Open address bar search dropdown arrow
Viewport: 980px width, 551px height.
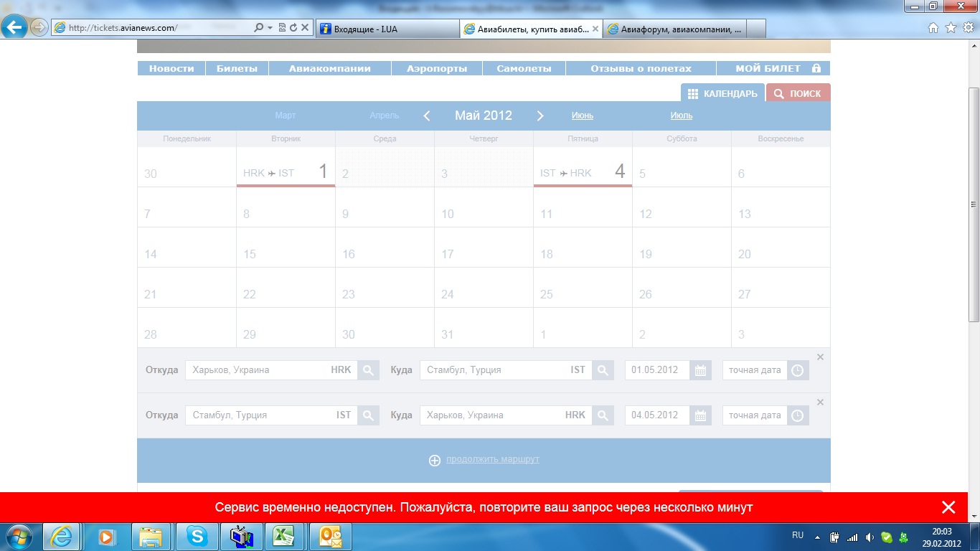[270, 28]
